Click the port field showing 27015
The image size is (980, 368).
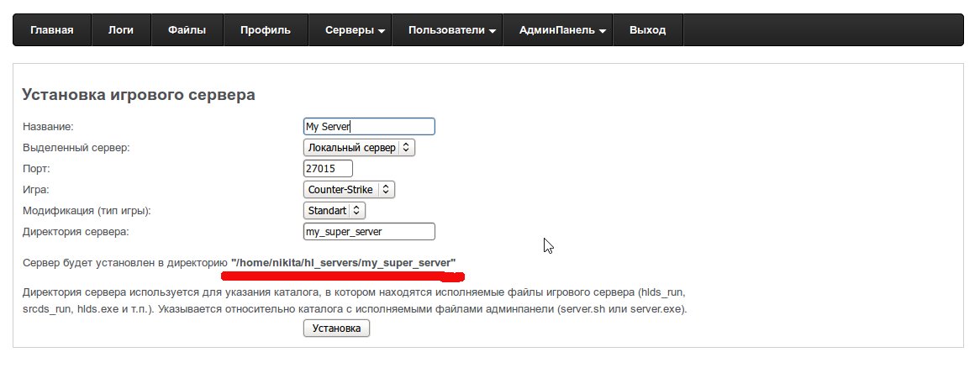328,169
